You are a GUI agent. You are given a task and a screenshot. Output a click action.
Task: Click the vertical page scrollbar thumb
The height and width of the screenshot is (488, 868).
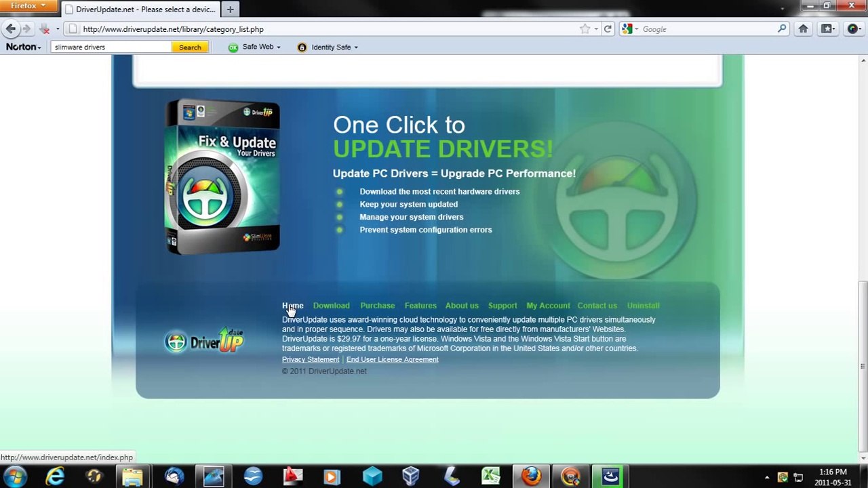862,365
